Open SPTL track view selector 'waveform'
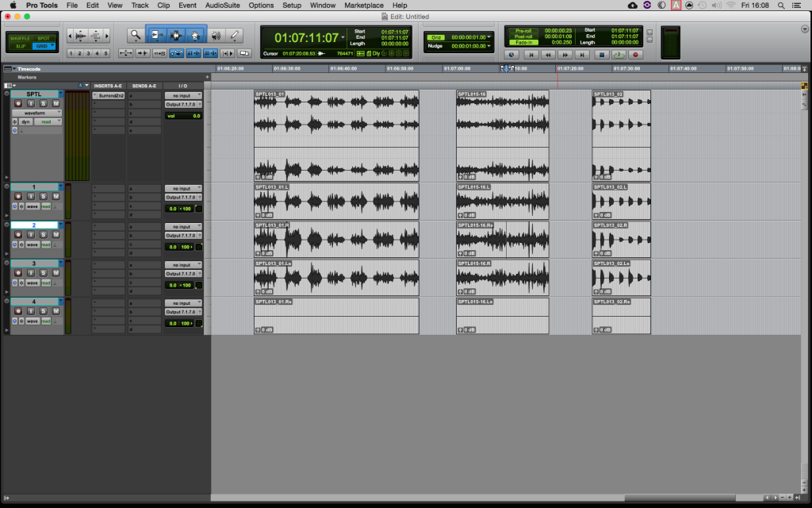 pos(36,113)
